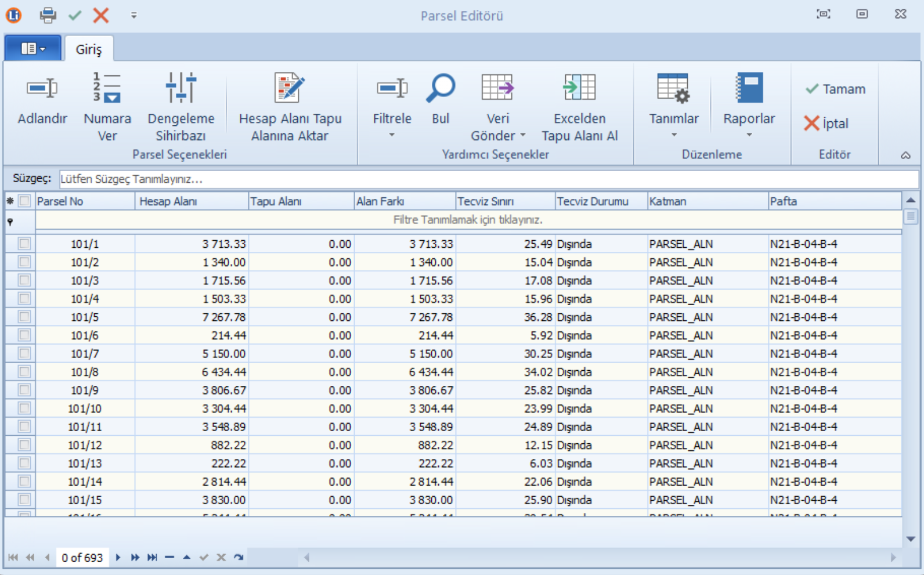Screen dimensions: 924x575
Task: Click the İptal button
Action: 826,123
